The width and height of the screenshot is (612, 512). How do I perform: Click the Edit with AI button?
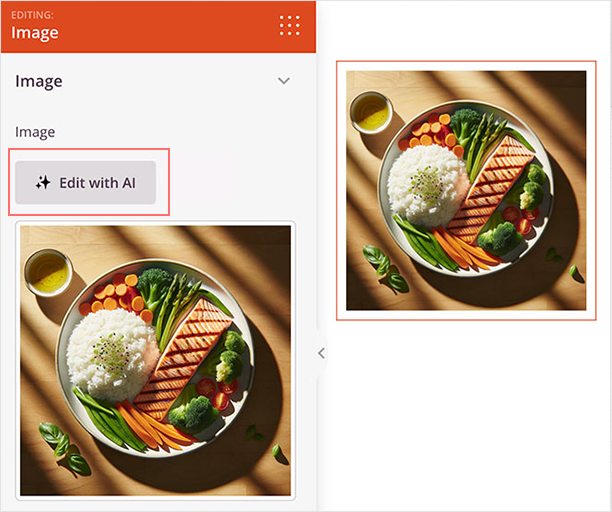click(x=85, y=183)
